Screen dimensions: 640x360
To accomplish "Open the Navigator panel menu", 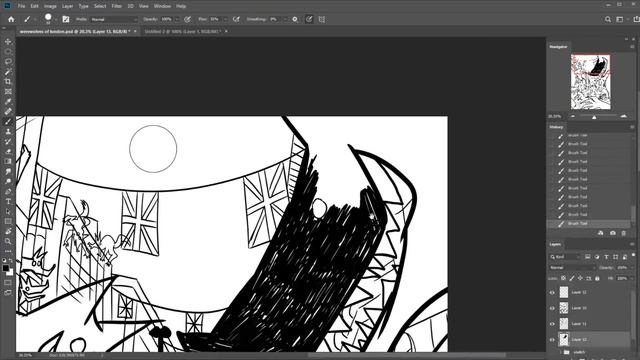I will click(x=632, y=47).
